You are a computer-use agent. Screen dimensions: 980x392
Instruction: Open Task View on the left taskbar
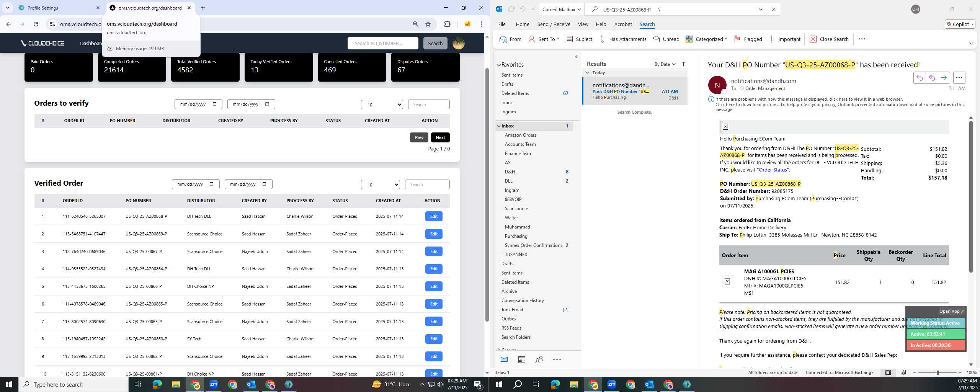click(x=138, y=384)
